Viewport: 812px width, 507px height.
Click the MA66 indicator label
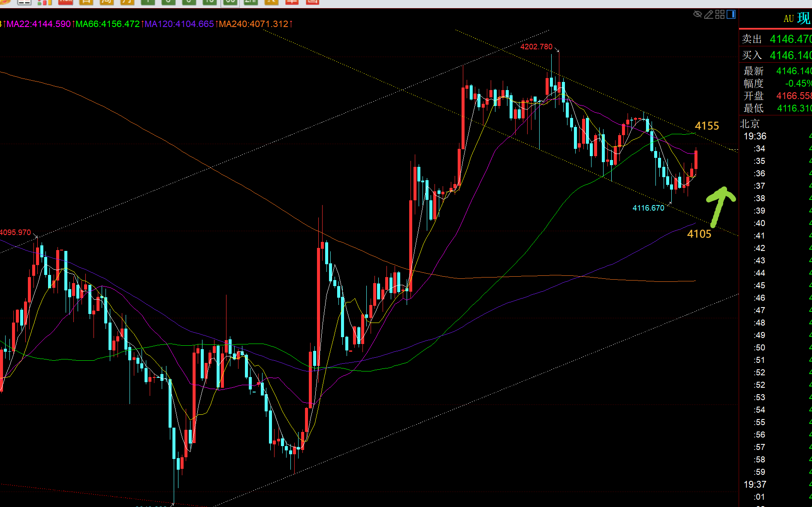107,24
